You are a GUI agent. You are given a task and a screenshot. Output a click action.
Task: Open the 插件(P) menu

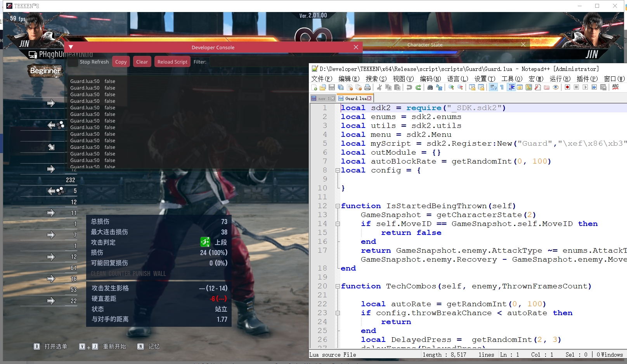tap(587, 79)
